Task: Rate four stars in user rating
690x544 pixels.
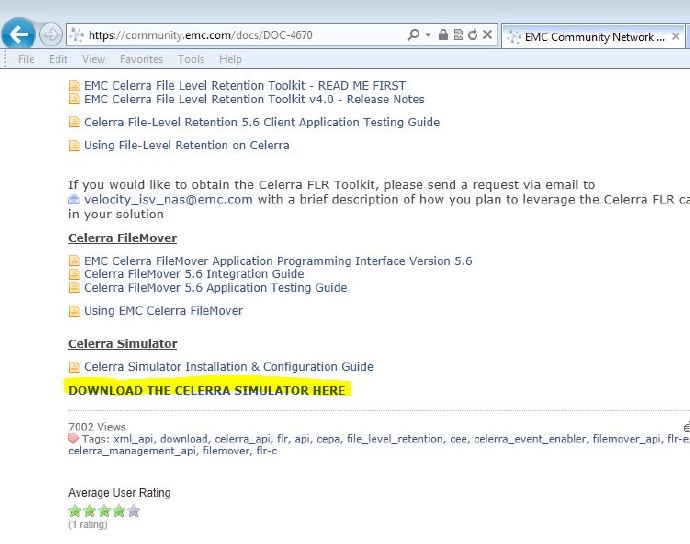Action: 119,511
